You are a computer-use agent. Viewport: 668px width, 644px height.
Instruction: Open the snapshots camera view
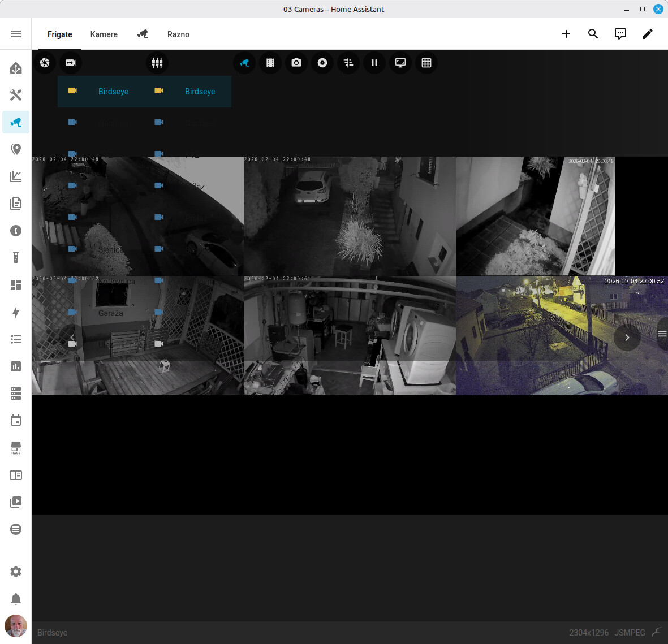click(x=296, y=63)
